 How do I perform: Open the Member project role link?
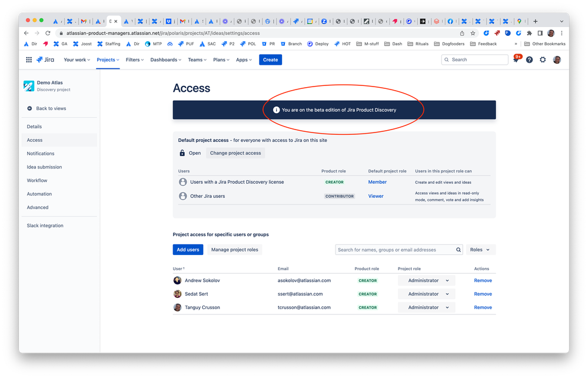(x=377, y=182)
